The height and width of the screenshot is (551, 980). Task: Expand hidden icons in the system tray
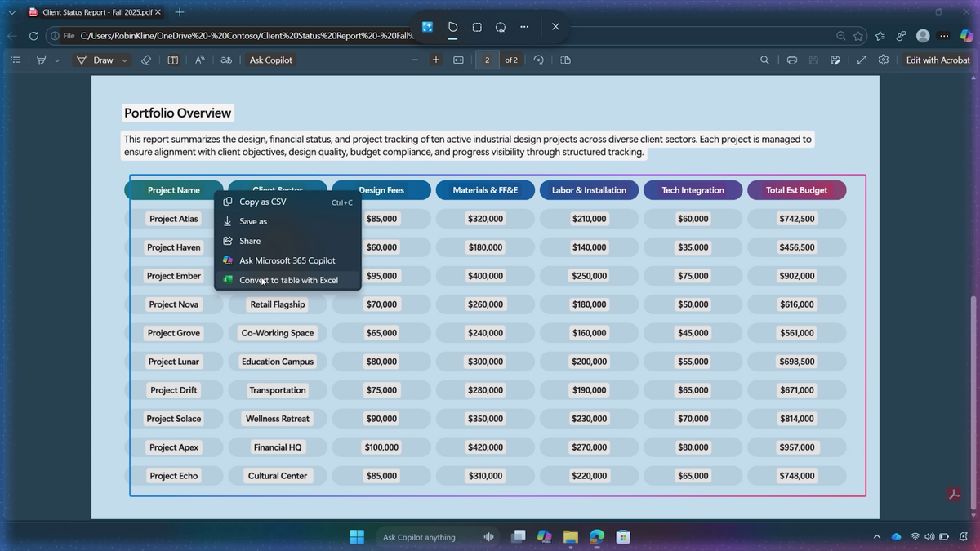(x=876, y=536)
